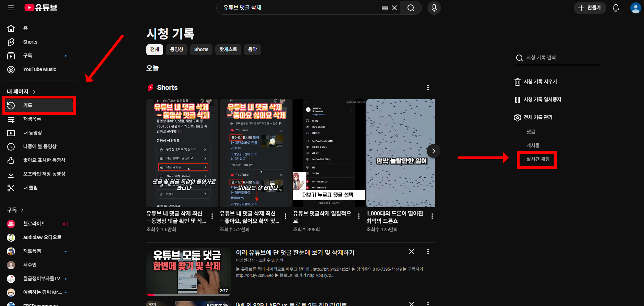644x306 pixels.
Task: Open 좋아요 표시한 동영상 in sidebar
Action: pos(40,160)
